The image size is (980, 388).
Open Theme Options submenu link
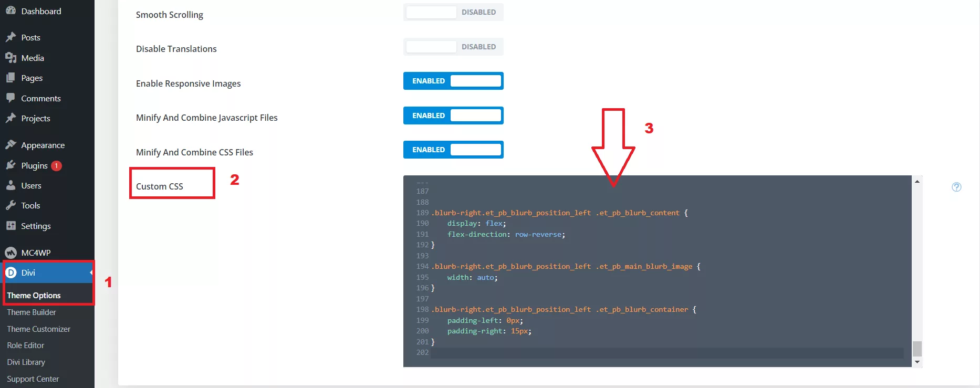(x=34, y=296)
